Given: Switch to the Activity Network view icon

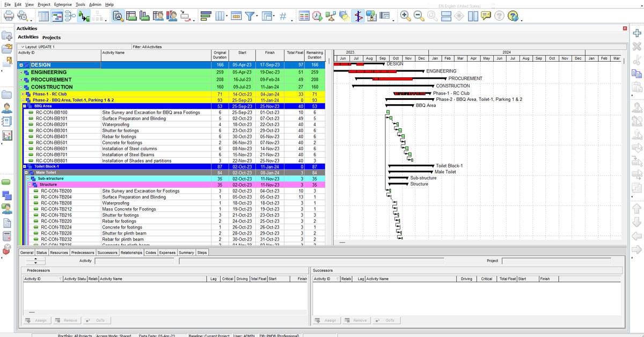Looking at the screenshot, I should [x=70, y=16].
